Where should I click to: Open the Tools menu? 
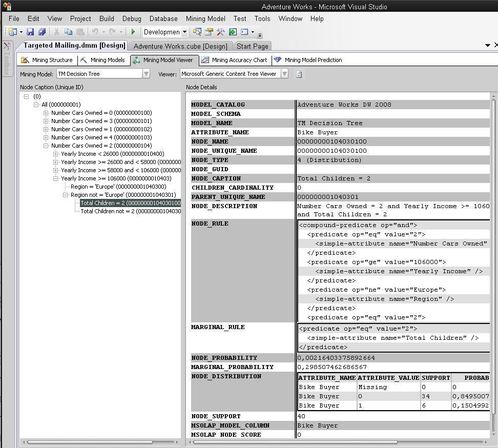[x=262, y=19]
